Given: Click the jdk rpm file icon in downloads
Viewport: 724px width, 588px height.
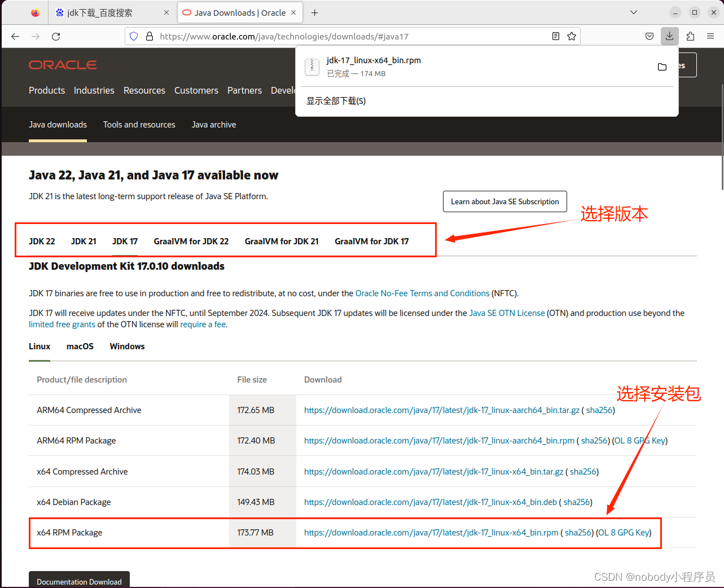Looking at the screenshot, I should click(312, 67).
